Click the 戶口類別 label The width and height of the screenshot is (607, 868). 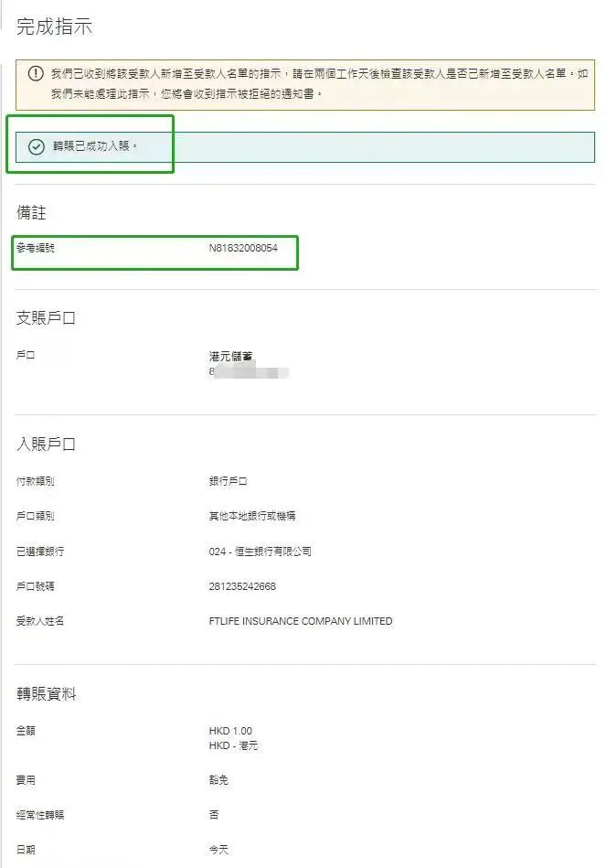tap(36, 516)
